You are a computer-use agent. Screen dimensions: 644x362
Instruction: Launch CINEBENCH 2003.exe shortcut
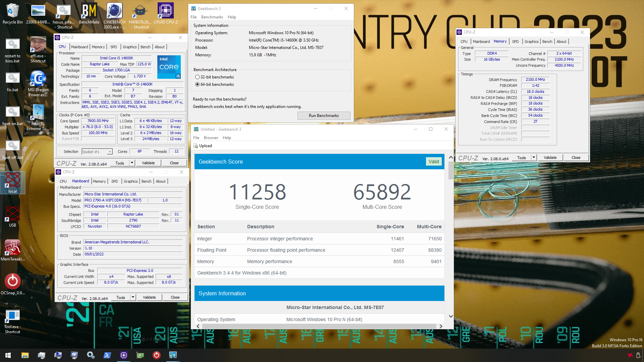[x=114, y=16]
